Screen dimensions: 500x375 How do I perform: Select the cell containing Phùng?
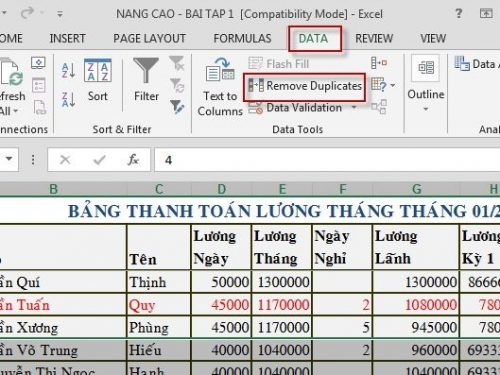pos(159,327)
